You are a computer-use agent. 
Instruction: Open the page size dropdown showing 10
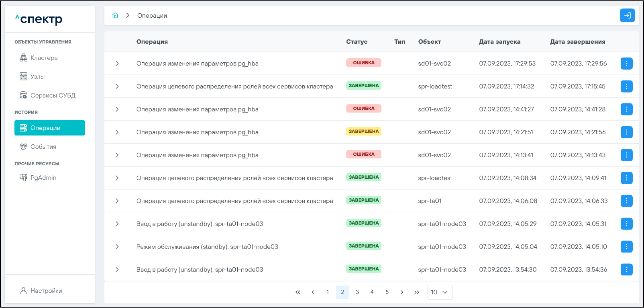click(440, 292)
